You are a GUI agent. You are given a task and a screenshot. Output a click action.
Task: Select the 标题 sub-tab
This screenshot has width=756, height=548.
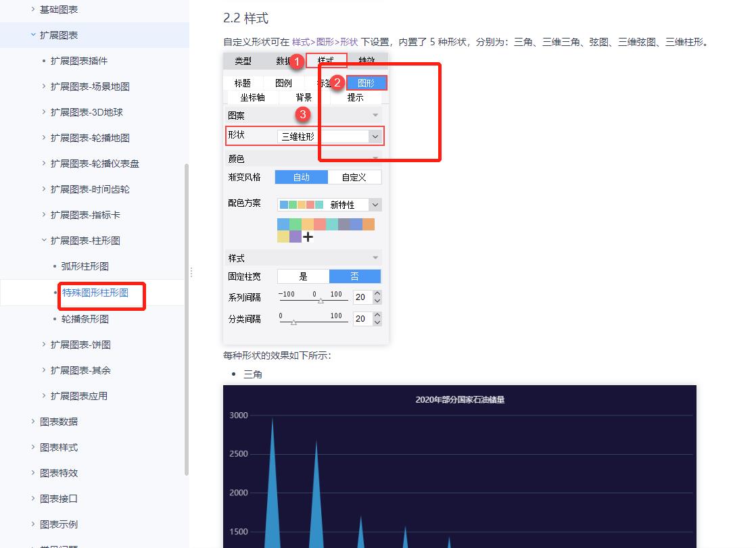click(243, 83)
